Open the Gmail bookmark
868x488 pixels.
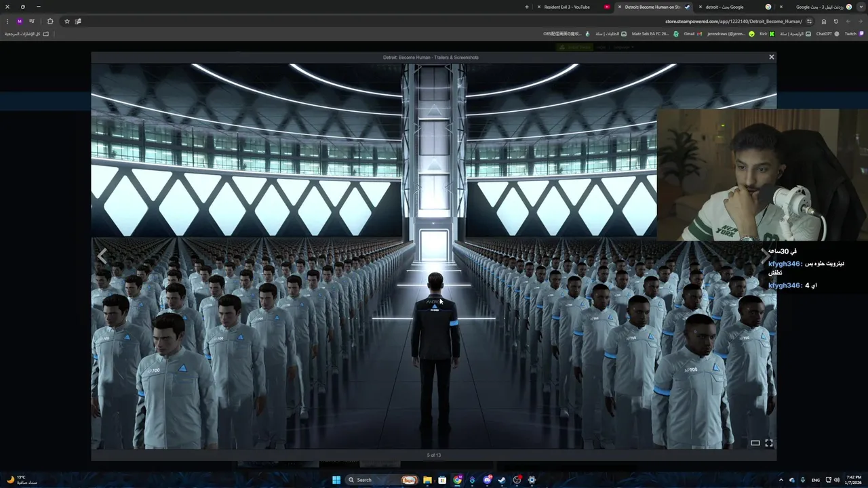[x=693, y=33]
